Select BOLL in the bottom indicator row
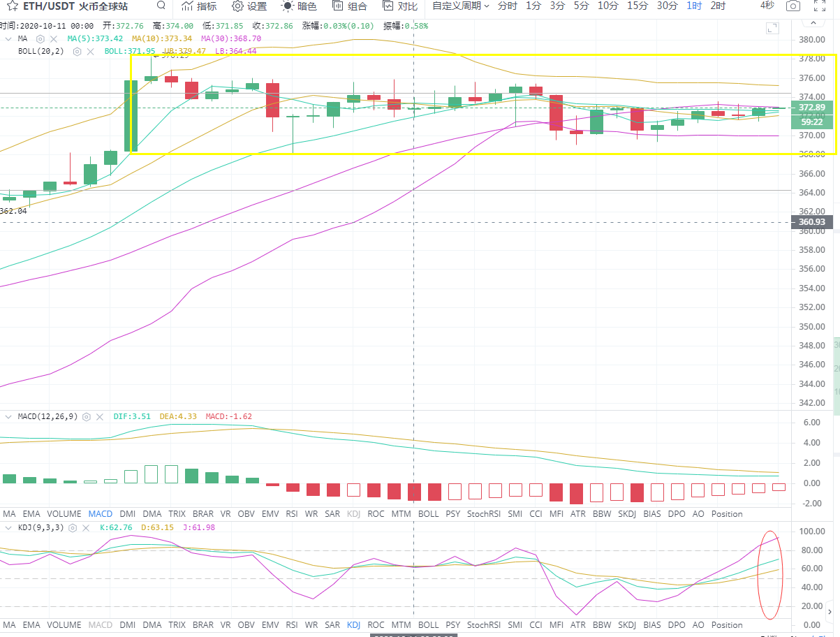The height and width of the screenshot is (637, 840). (x=428, y=624)
